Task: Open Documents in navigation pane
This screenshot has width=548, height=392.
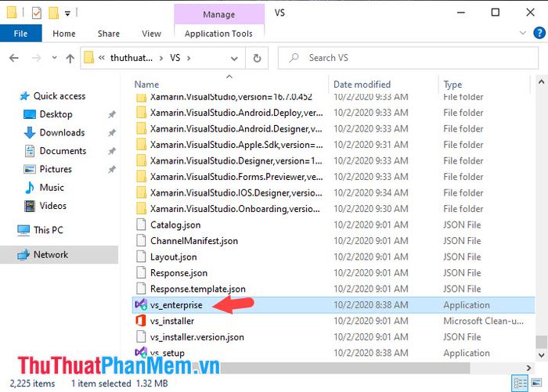Action: coord(63,151)
